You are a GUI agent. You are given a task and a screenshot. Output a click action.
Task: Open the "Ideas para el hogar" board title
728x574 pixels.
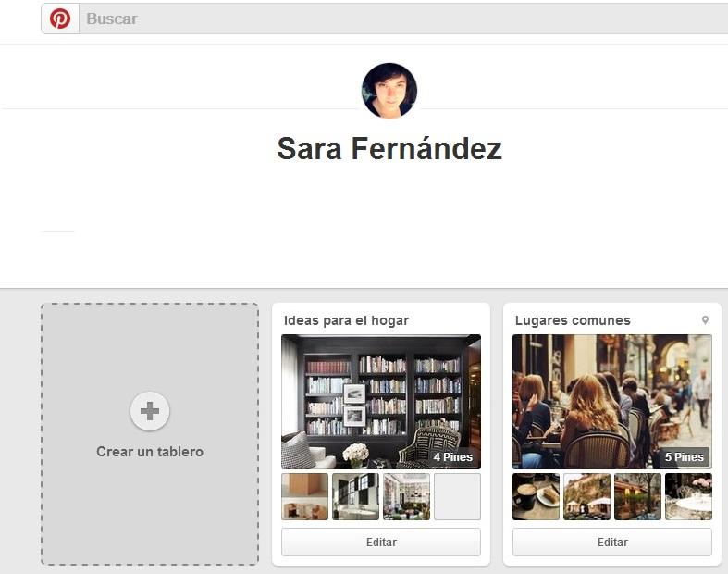point(346,320)
